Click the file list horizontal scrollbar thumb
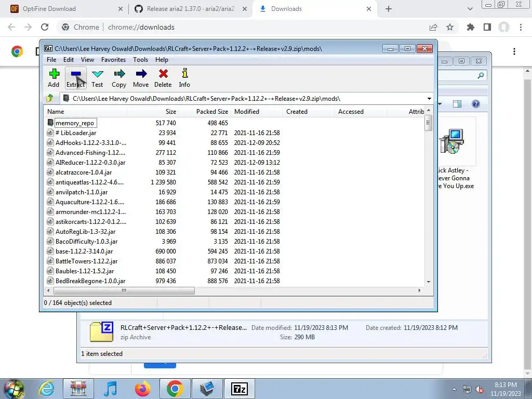The width and height of the screenshot is (532, 399). 124,291
